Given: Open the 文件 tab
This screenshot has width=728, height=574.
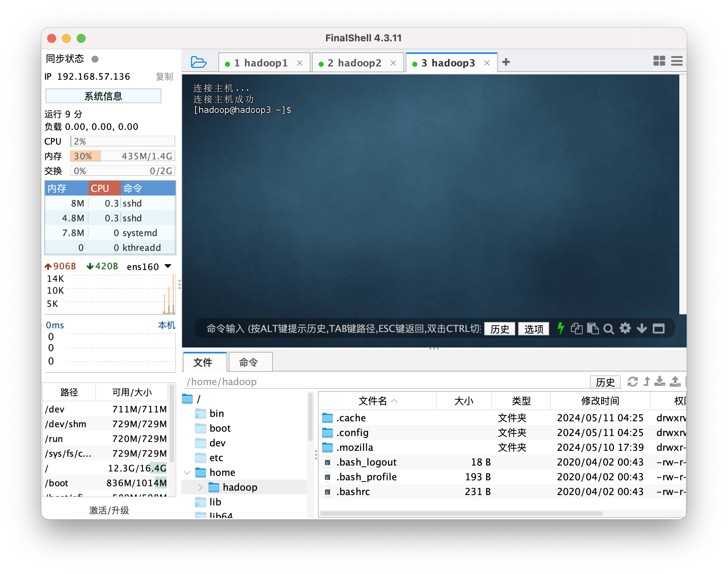Looking at the screenshot, I should pos(205,362).
